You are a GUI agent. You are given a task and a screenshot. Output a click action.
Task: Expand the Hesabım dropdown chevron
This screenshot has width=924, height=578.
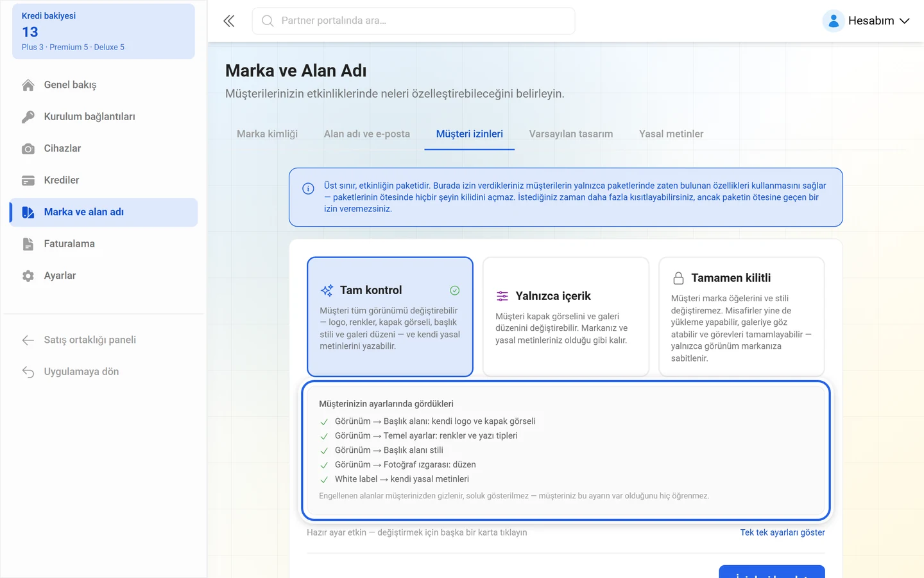pos(905,21)
